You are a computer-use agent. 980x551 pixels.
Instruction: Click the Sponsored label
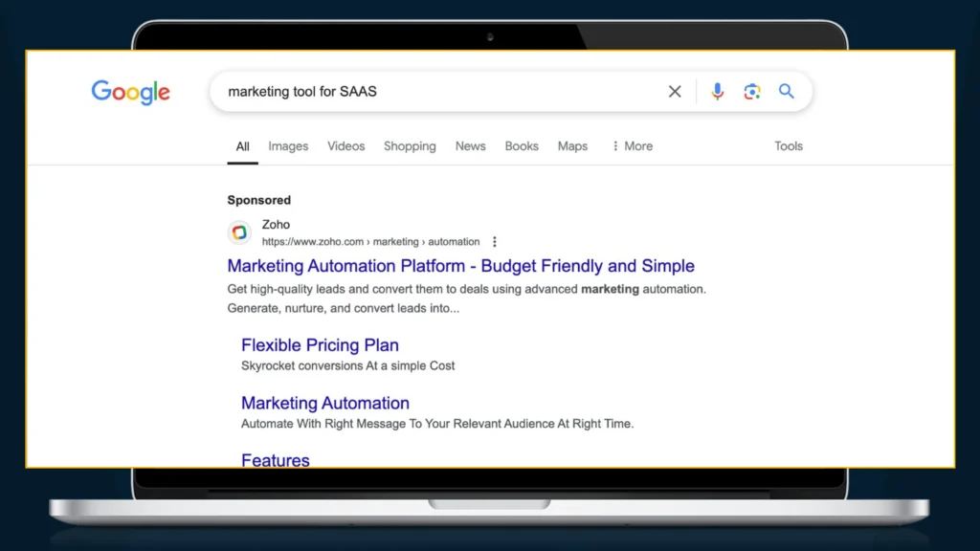click(258, 201)
